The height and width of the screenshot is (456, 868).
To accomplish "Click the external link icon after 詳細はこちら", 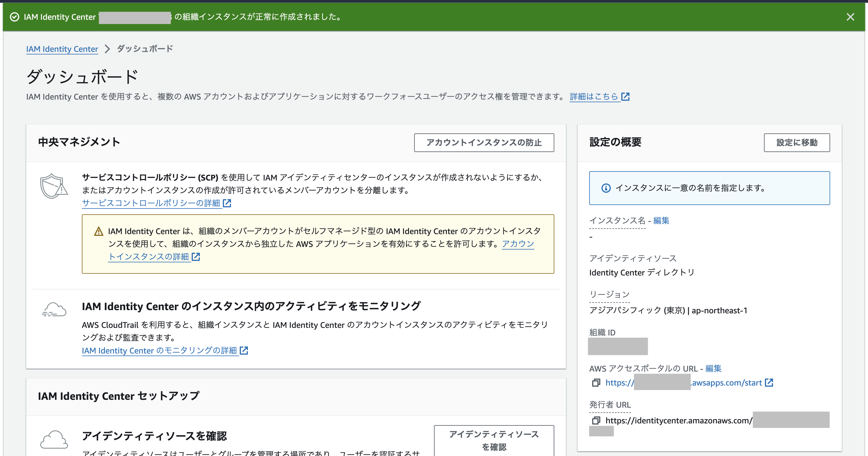I will click(x=625, y=97).
